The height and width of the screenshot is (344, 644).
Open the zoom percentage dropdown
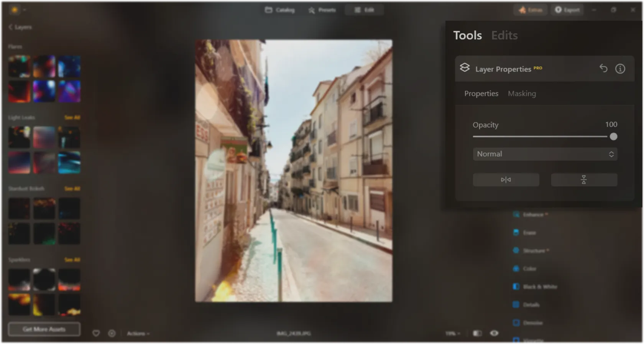tap(453, 334)
